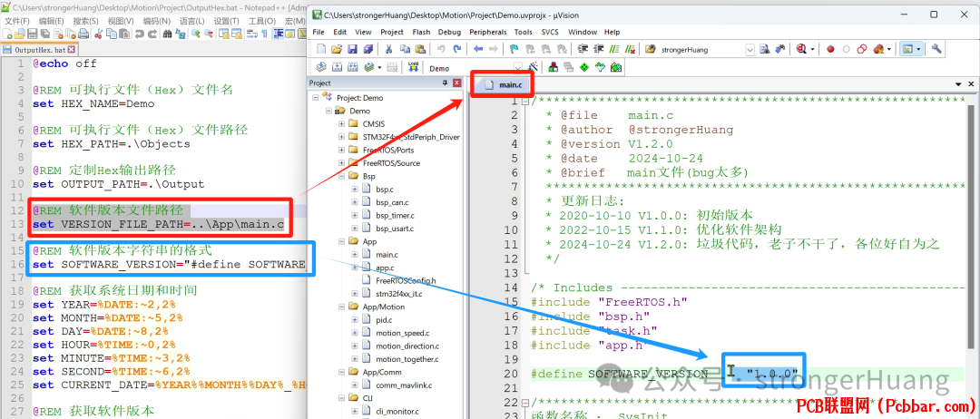
Task: Enable or disable breakpoint hollow circle icon
Action: pyautogui.click(x=847, y=49)
